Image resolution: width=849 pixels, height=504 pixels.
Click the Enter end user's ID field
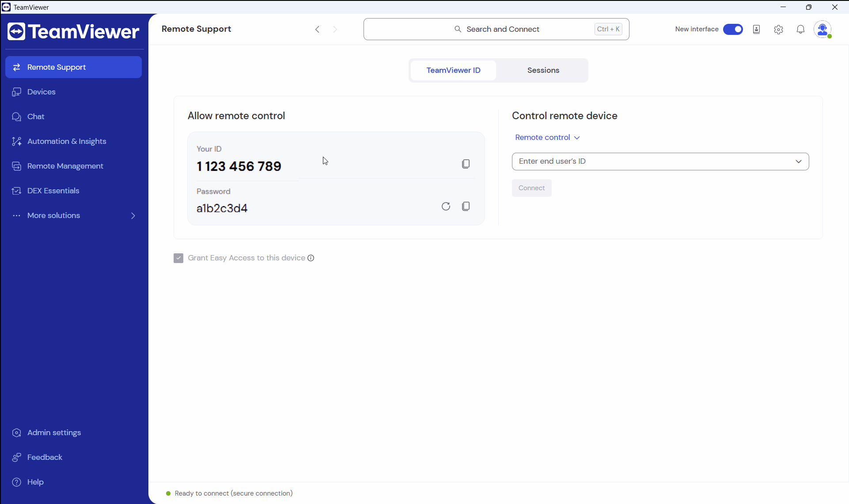(x=660, y=162)
